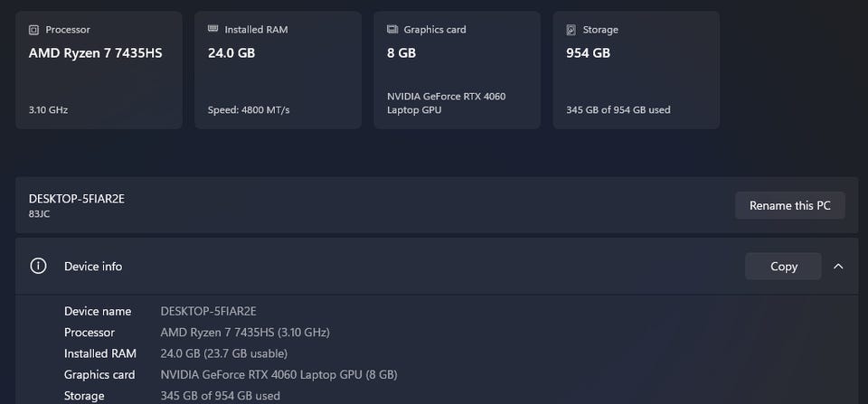The image size is (868, 404).
Task: Click the Device info circle icon
Action: (38, 267)
